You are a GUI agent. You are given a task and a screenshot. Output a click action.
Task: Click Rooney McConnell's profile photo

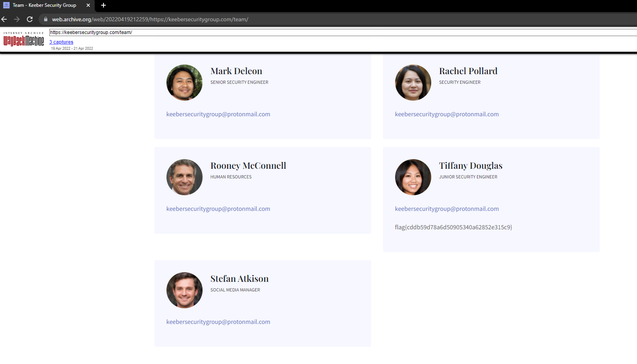pos(185,177)
